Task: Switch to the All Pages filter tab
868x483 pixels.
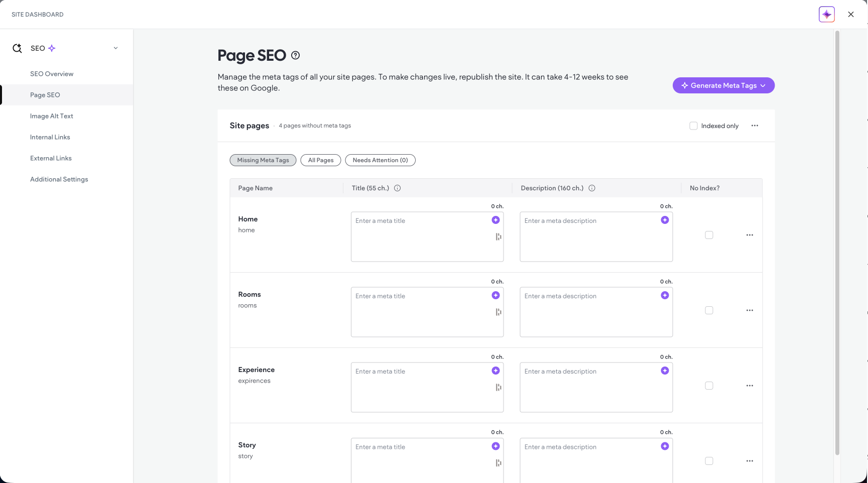Action: 320,160
